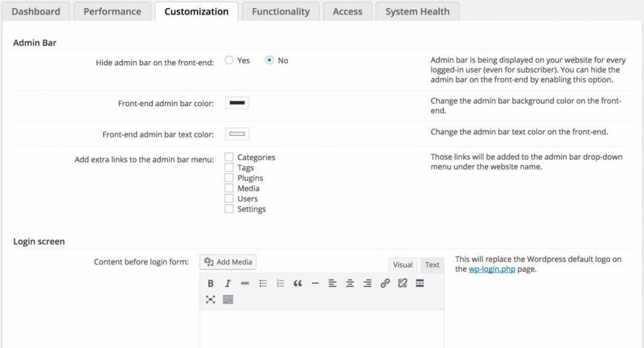
Task: Show the toolbar toggle kitchen sink
Action: 228,300
